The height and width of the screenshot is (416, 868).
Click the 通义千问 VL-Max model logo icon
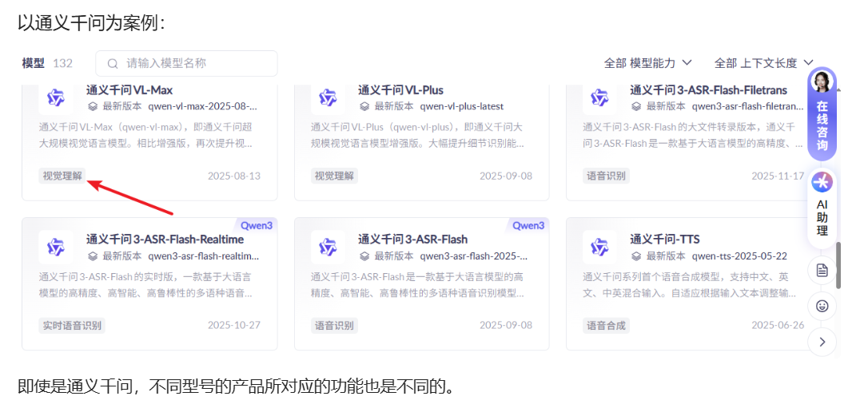click(56, 98)
